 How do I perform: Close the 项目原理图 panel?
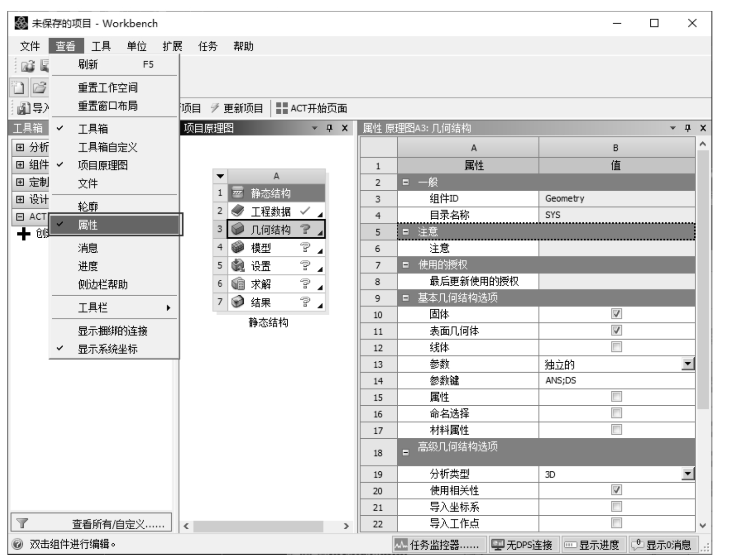345,128
